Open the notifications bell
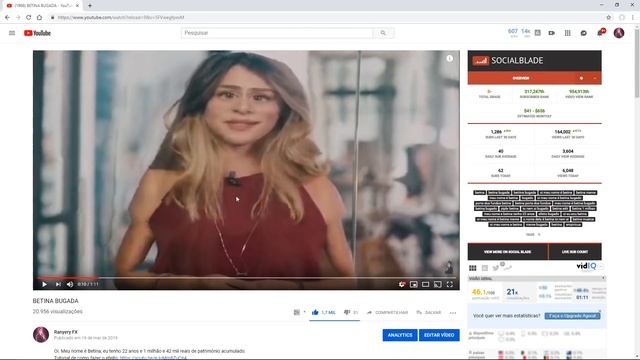Image resolution: width=640 pixels, height=360 pixels. (x=600, y=33)
